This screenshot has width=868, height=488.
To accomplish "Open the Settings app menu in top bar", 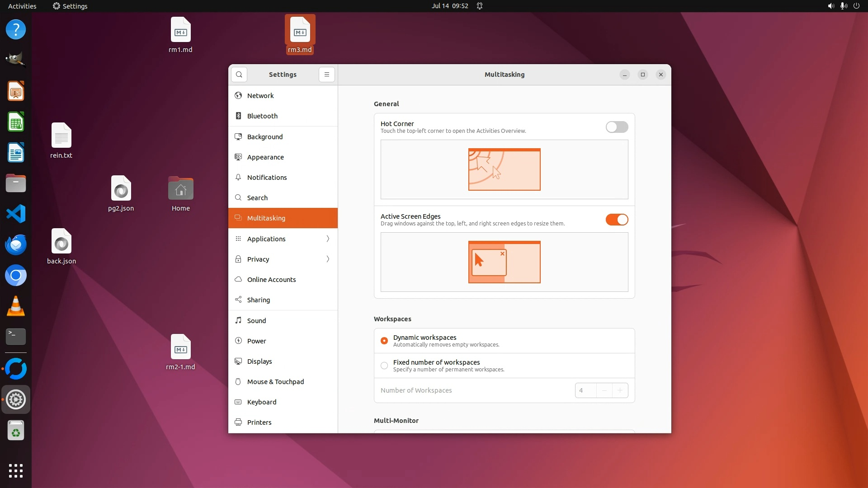I will [70, 6].
